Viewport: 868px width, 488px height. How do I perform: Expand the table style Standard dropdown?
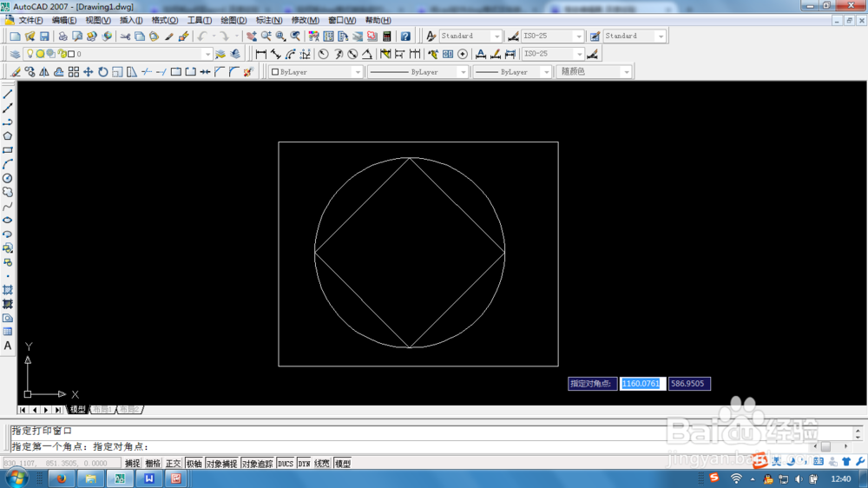click(x=661, y=36)
